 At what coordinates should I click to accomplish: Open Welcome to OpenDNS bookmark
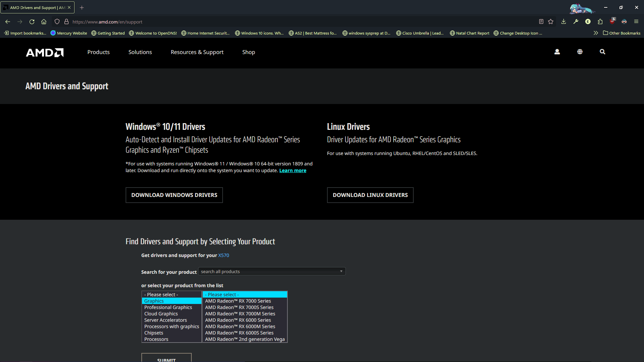pos(153,33)
